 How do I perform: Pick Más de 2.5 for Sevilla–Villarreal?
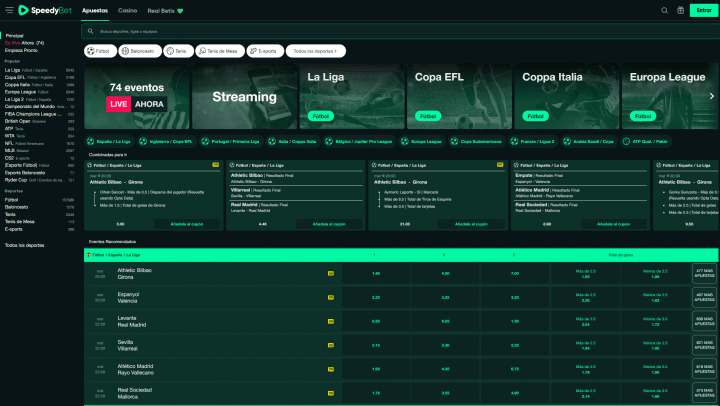[585, 345]
